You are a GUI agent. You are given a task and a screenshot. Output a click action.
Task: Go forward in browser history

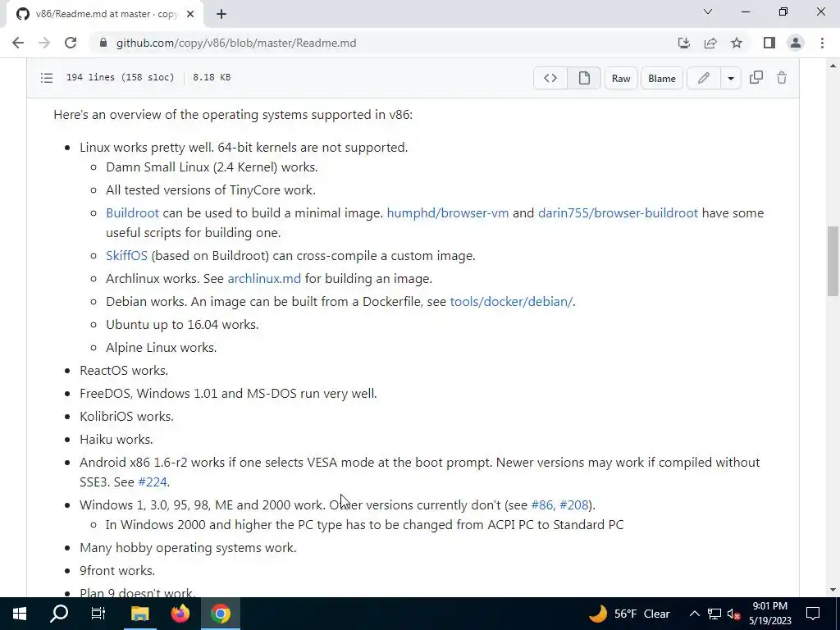(44, 43)
